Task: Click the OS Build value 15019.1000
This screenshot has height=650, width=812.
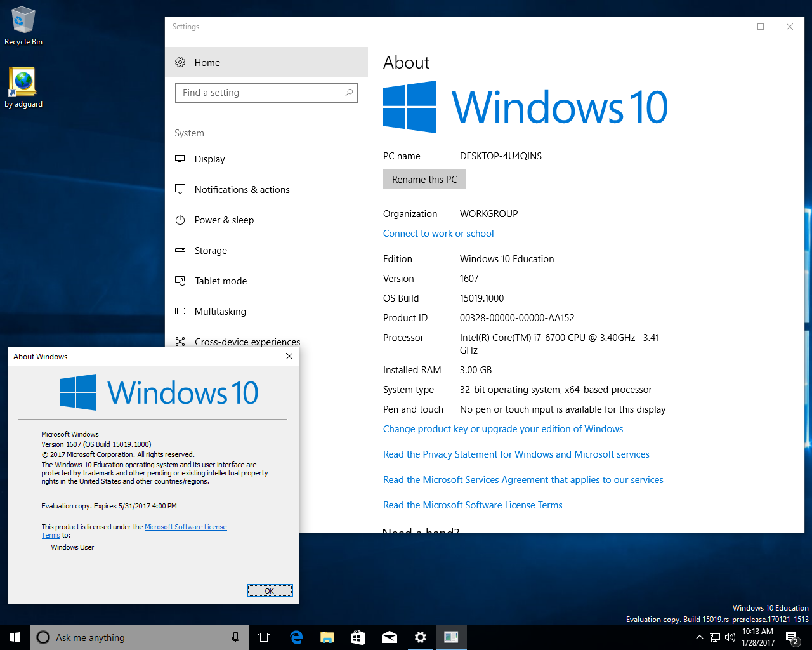Action: click(482, 298)
